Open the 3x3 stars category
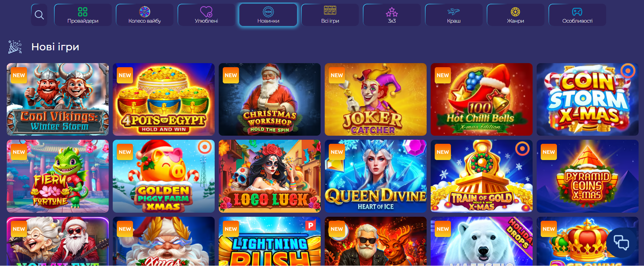The width and height of the screenshot is (644, 266). [x=392, y=15]
